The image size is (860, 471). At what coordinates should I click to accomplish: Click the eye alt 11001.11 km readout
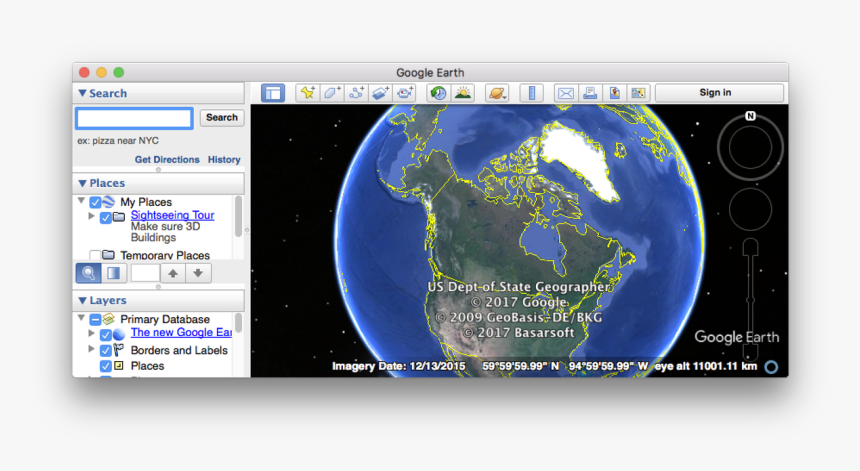[706, 366]
